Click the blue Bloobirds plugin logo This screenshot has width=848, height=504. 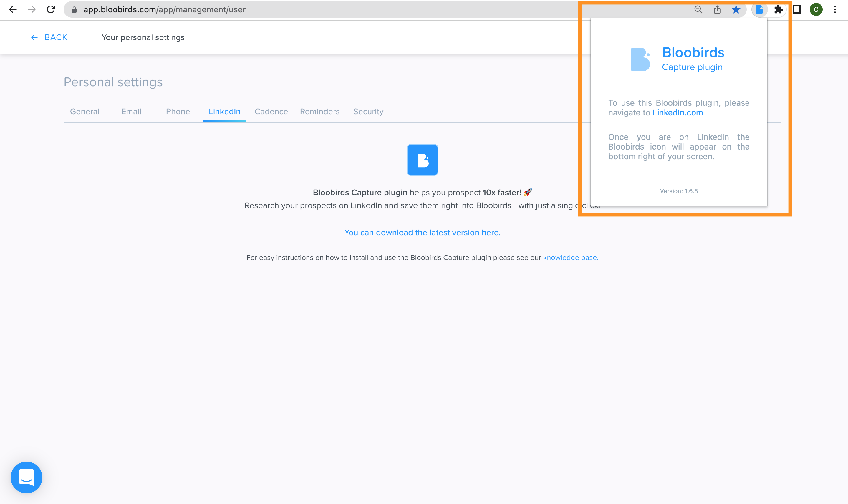422,160
